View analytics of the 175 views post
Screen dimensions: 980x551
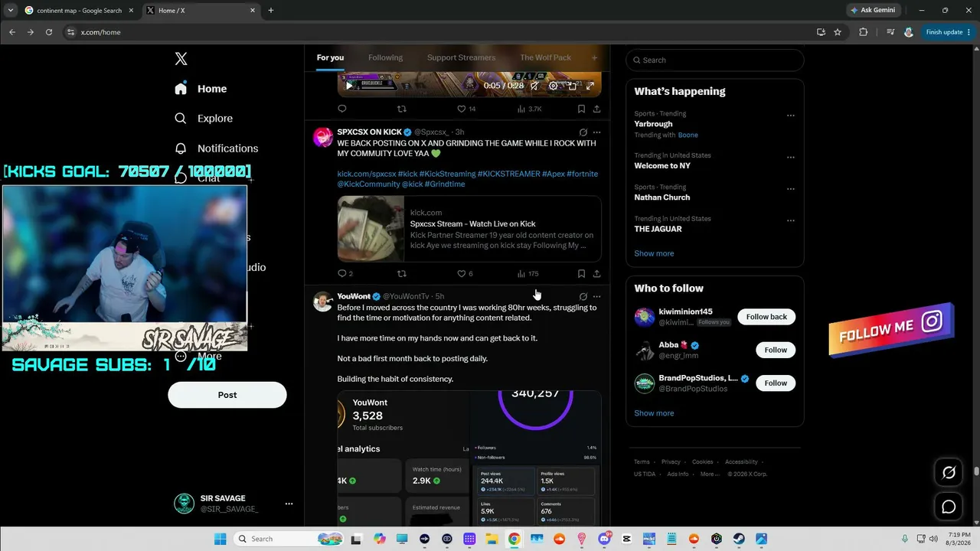tap(528, 273)
